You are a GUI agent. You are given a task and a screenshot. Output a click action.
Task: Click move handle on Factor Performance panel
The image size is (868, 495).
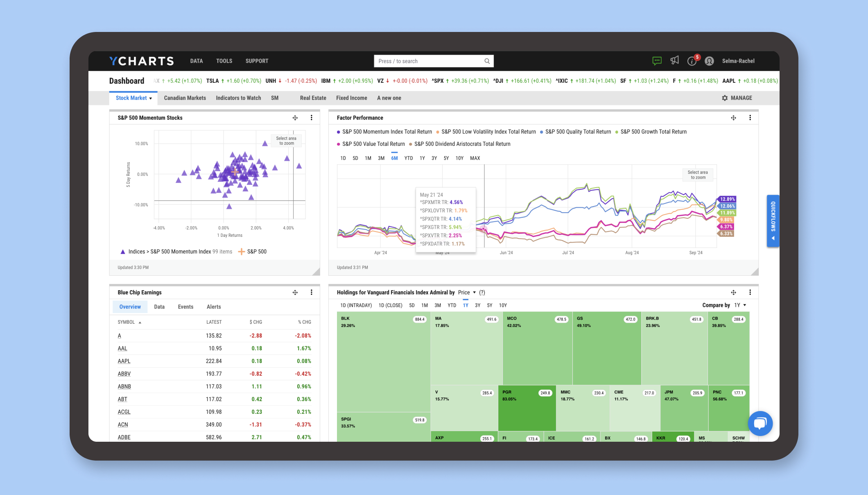tap(733, 118)
